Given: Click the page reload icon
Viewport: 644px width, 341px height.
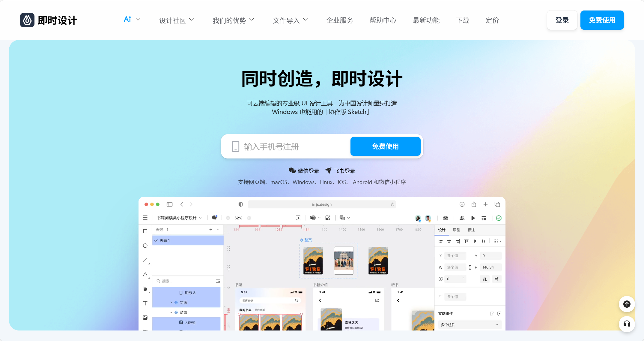Looking at the screenshot, I should (392, 204).
